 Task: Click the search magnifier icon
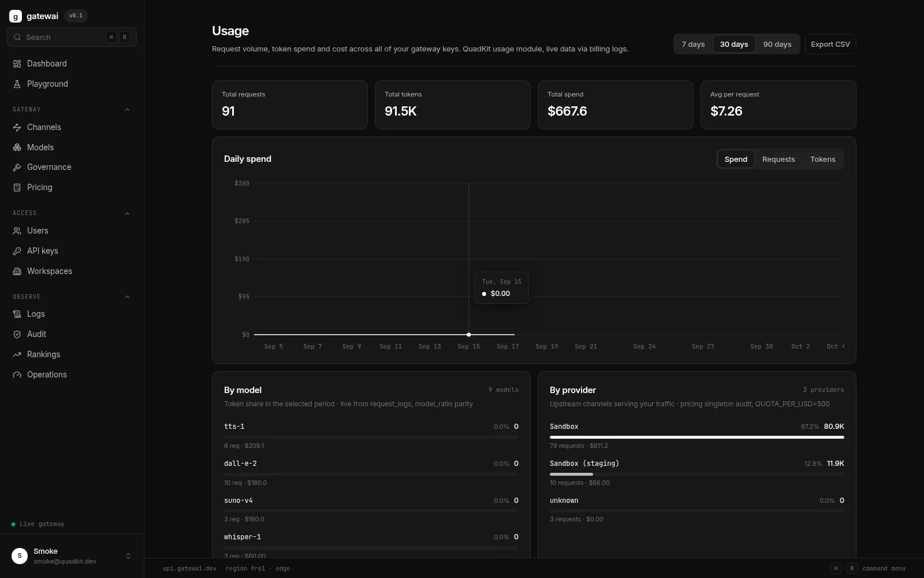pos(17,37)
